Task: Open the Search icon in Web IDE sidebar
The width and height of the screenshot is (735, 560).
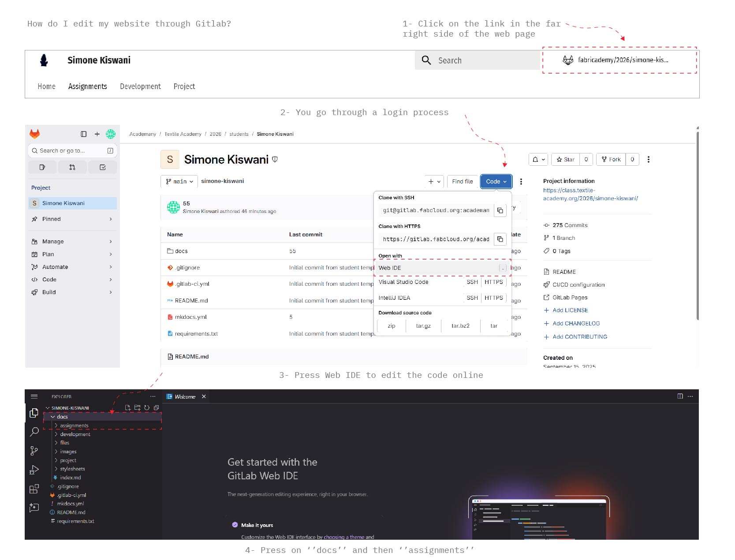Action: [34, 432]
